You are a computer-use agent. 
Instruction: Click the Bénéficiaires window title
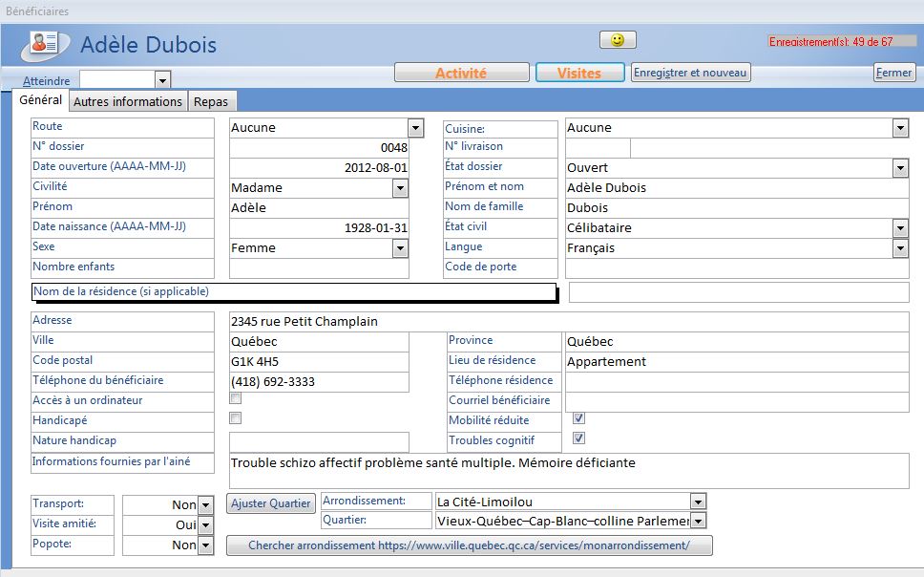pos(37,11)
